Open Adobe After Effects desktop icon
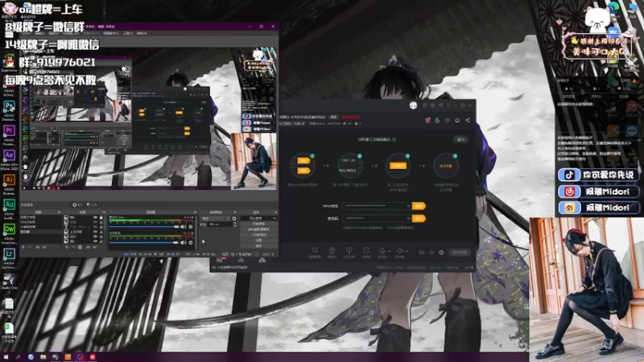This screenshot has width=644, height=362. [9, 155]
